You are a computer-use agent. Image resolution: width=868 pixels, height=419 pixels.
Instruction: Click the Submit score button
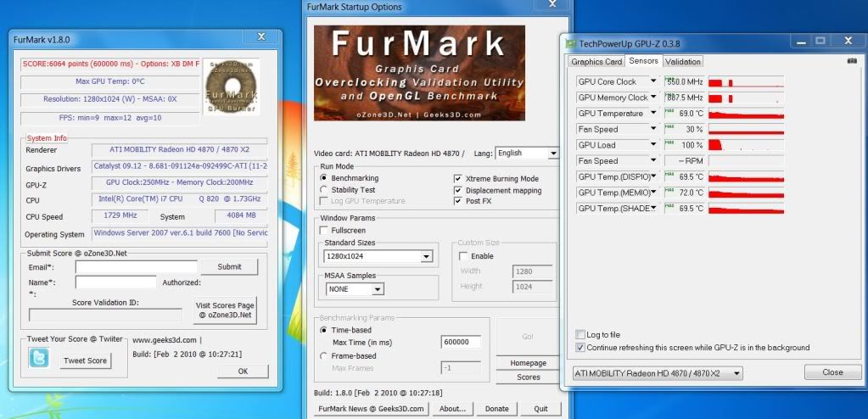pos(229,267)
